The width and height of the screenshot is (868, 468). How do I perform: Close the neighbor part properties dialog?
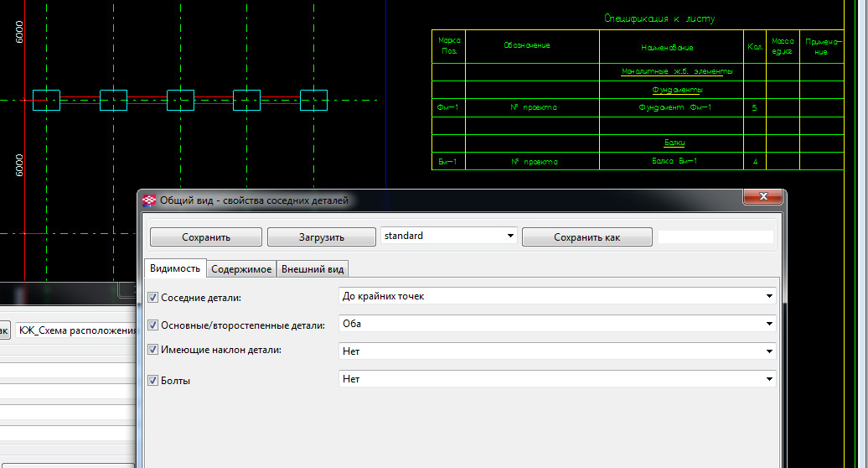(763, 196)
